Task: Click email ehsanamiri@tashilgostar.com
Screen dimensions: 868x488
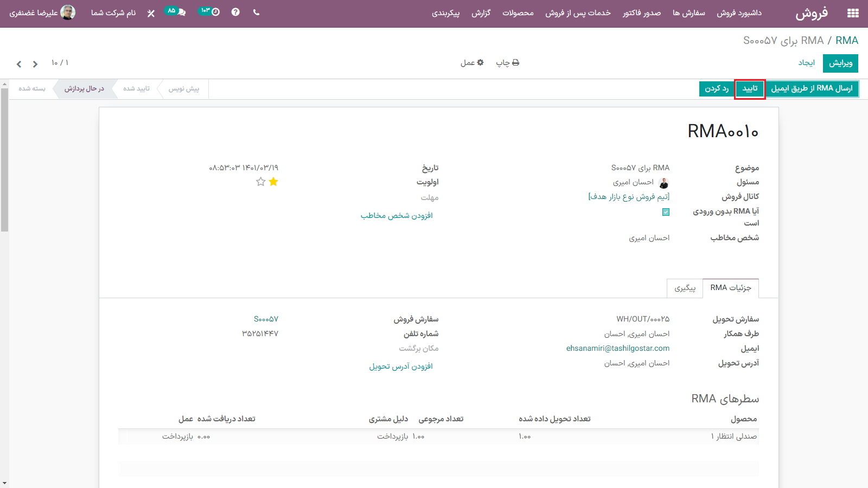Action: tap(618, 349)
